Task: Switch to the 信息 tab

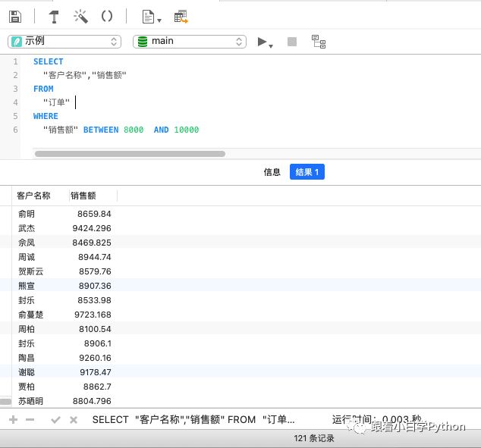Action: [272, 172]
